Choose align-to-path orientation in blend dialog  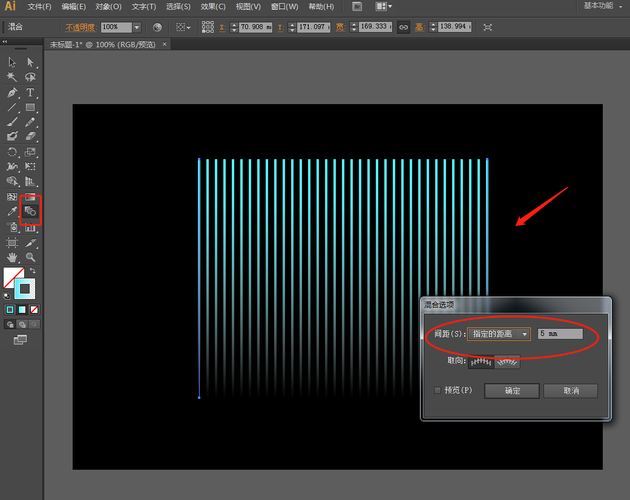pyautogui.click(x=507, y=362)
